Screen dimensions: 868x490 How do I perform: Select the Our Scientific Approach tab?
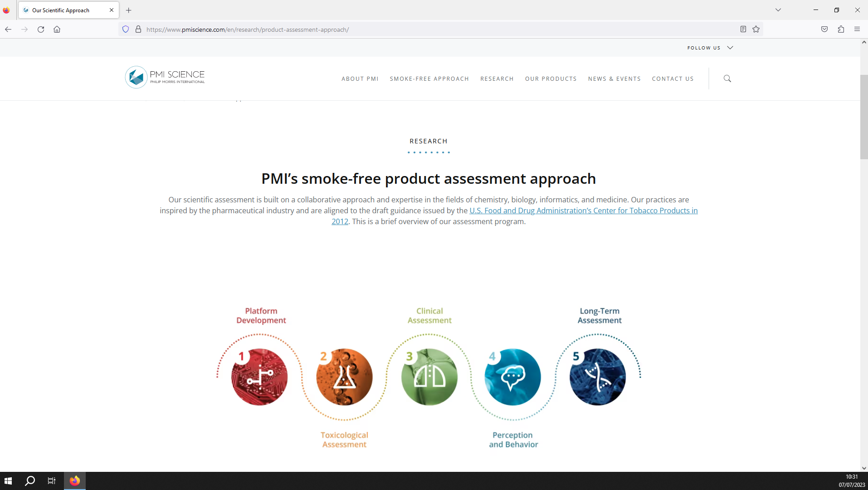[x=68, y=10]
